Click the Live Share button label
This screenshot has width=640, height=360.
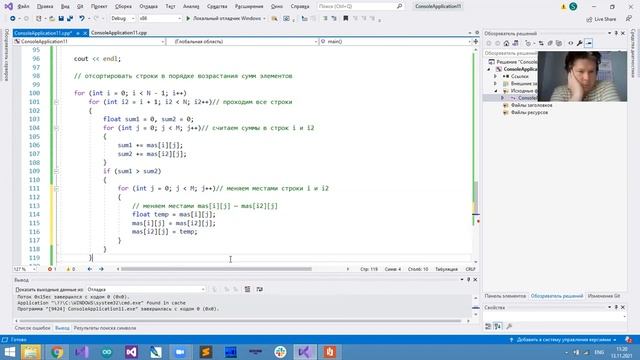coord(605,19)
